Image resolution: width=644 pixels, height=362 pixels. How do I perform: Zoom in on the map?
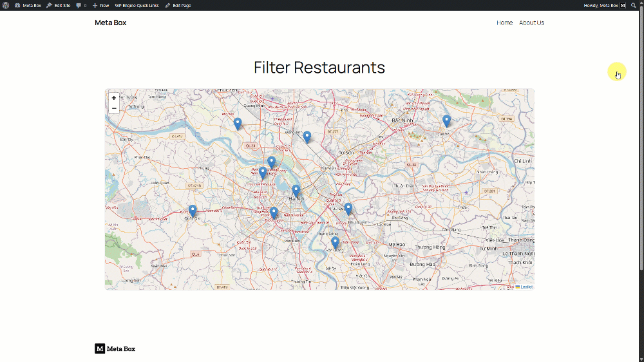pyautogui.click(x=114, y=98)
